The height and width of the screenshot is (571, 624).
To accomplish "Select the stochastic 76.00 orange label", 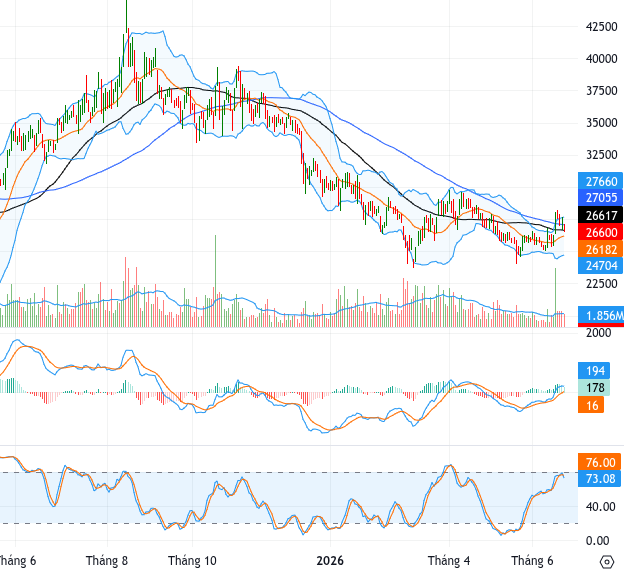I will point(599,462).
